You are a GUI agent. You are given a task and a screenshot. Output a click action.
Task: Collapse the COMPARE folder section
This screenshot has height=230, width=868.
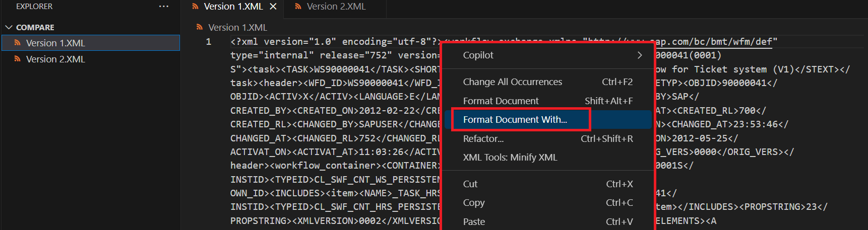[9, 27]
